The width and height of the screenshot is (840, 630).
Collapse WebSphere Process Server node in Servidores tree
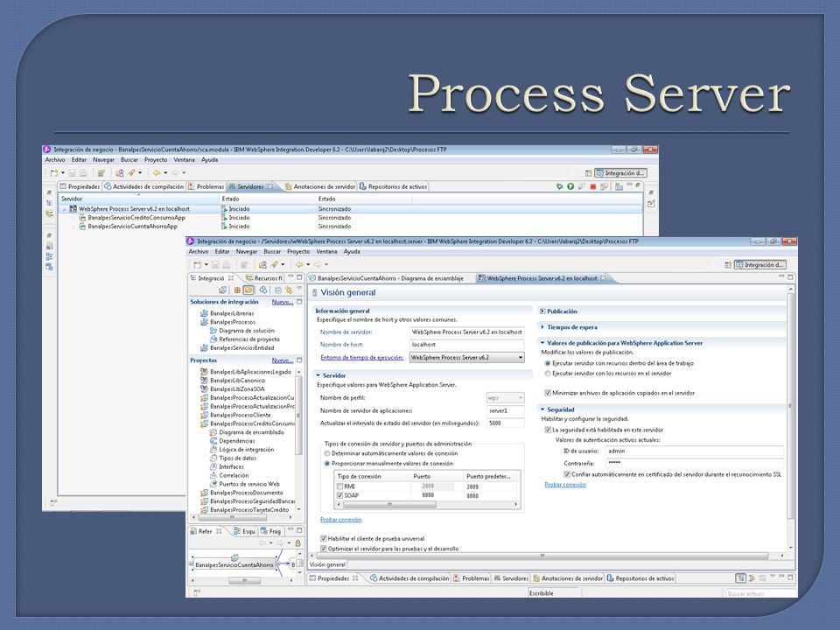(x=64, y=209)
